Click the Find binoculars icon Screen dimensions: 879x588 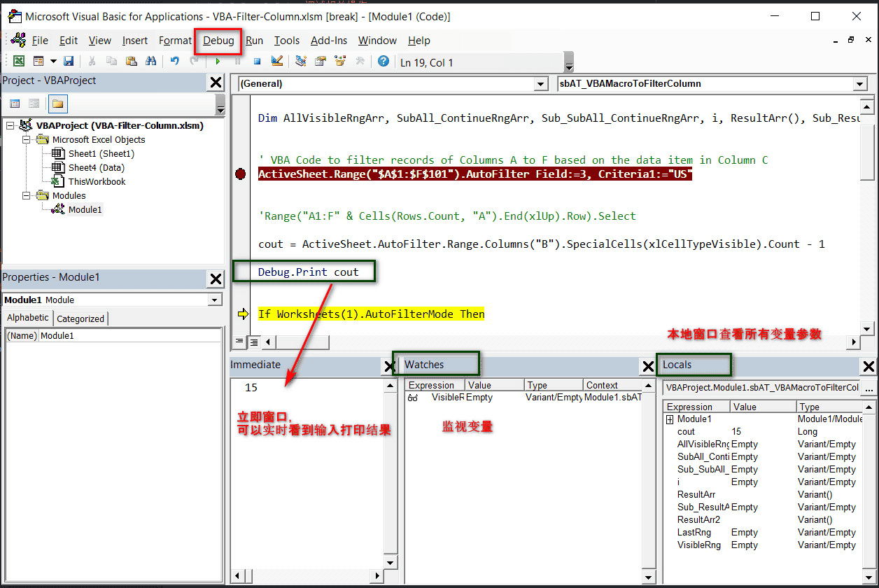[x=150, y=62]
